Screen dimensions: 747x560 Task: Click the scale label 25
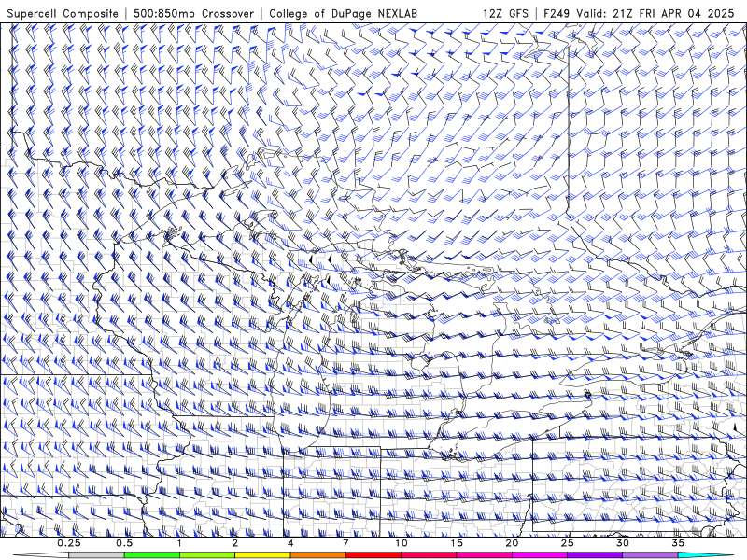tap(567, 543)
